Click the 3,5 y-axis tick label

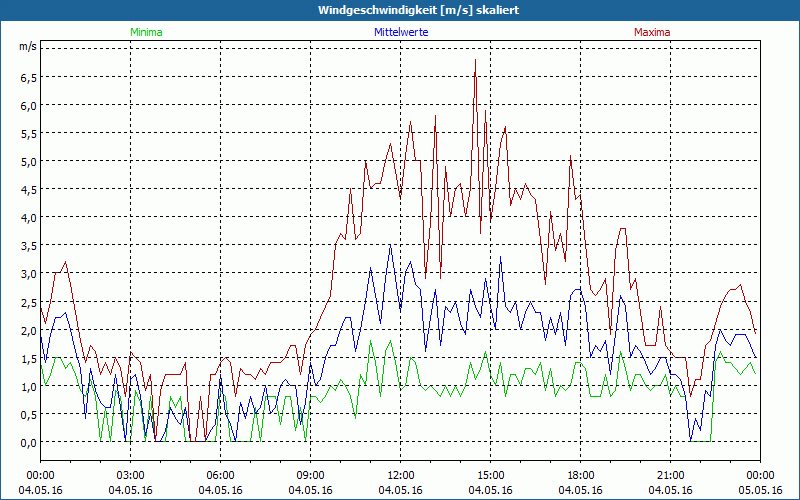point(28,245)
